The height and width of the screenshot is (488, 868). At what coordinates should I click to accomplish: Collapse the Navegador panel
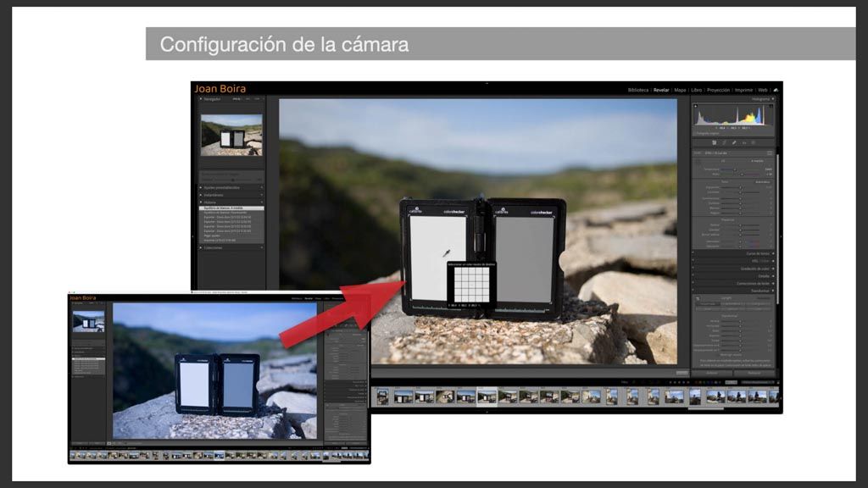tap(198, 99)
